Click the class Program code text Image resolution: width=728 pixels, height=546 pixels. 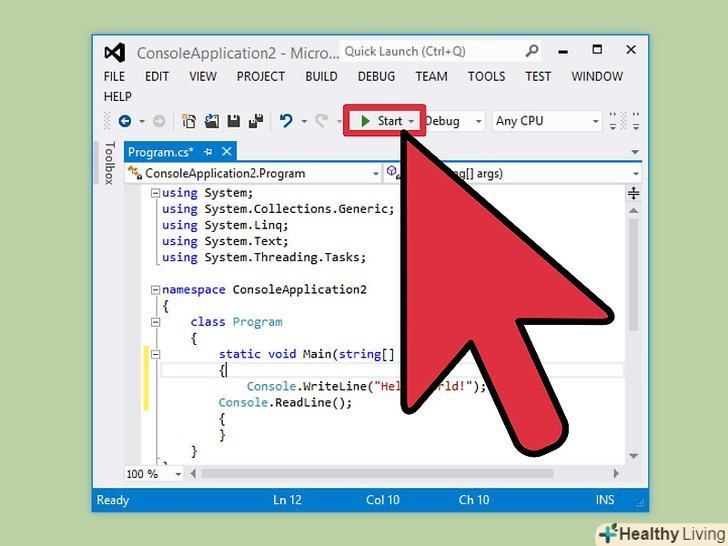[x=236, y=322]
